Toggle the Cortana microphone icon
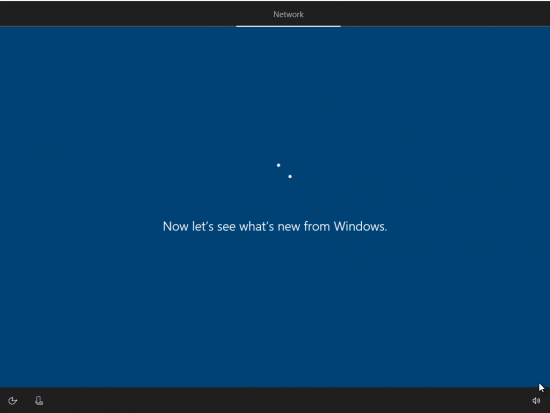 tap(39, 401)
